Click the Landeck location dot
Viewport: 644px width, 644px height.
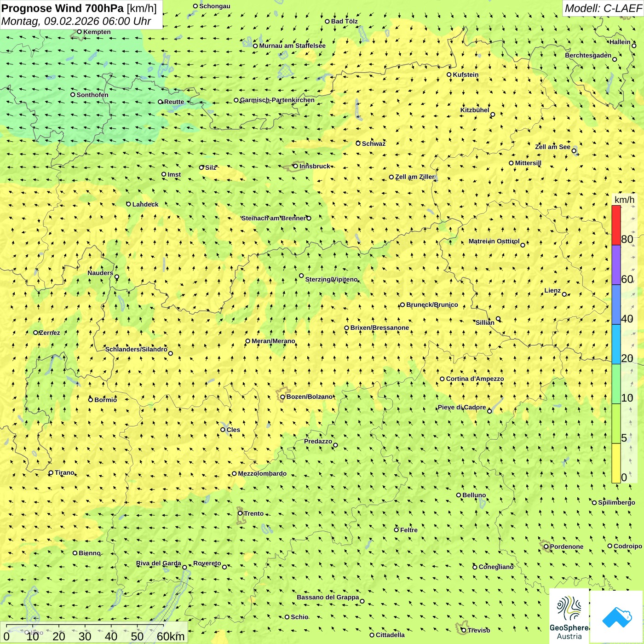click(x=128, y=204)
